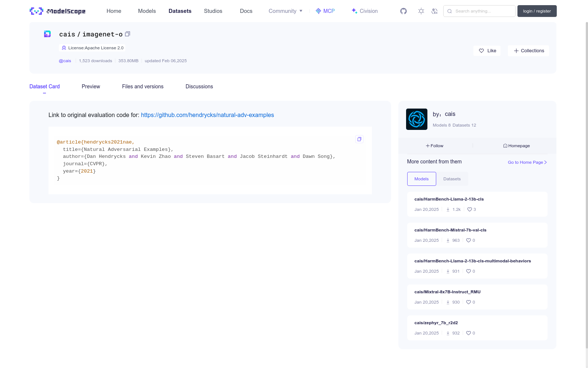Click the Apache License 2.0 badge
The width and height of the screenshot is (588, 368).
tap(92, 48)
